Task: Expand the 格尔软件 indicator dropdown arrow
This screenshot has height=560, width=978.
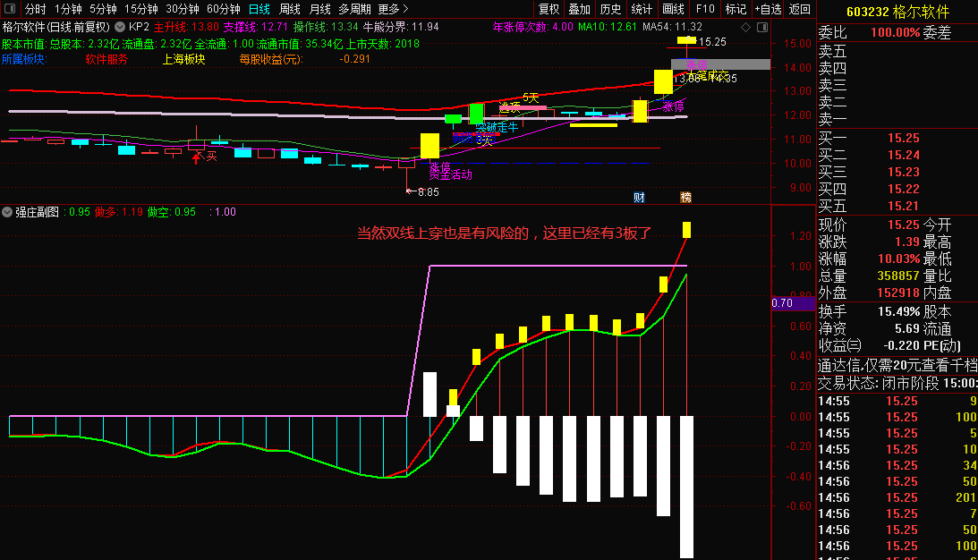Action: tap(120, 27)
